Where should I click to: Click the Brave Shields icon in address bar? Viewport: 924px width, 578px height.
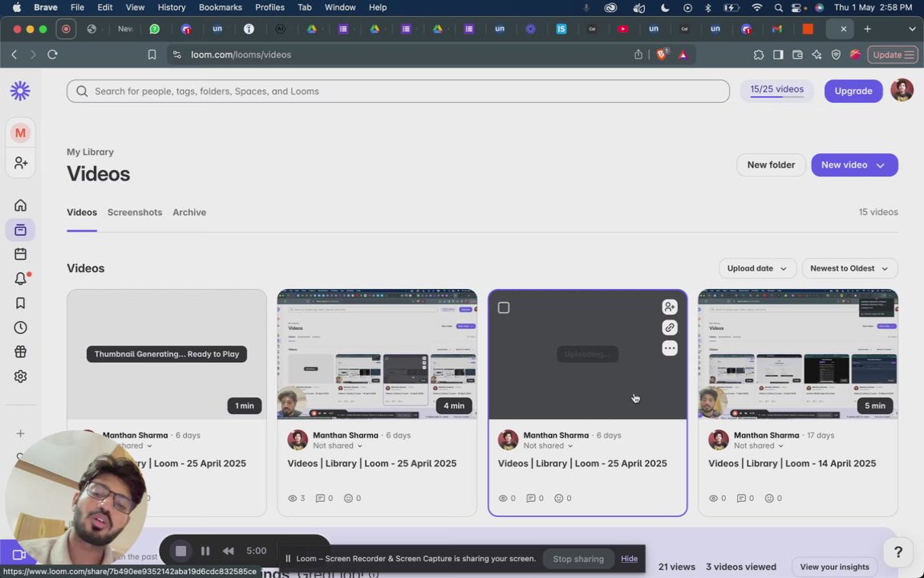pos(661,55)
